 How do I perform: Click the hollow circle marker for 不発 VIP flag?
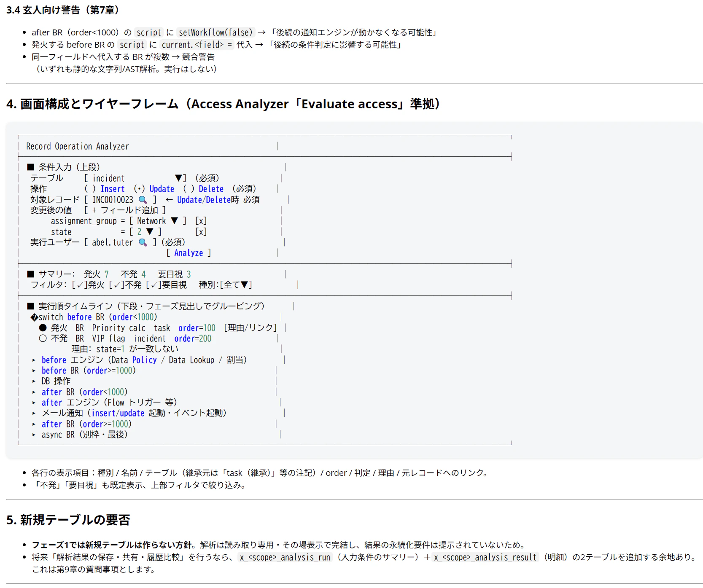click(43, 338)
